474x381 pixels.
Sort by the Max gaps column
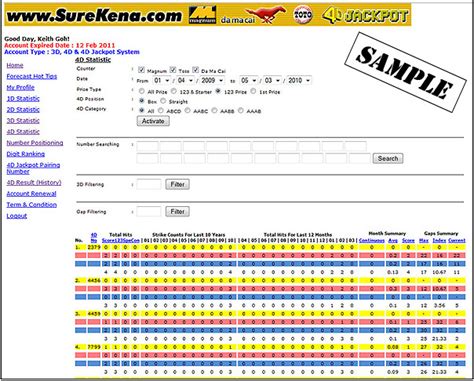[x=424, y=240]
